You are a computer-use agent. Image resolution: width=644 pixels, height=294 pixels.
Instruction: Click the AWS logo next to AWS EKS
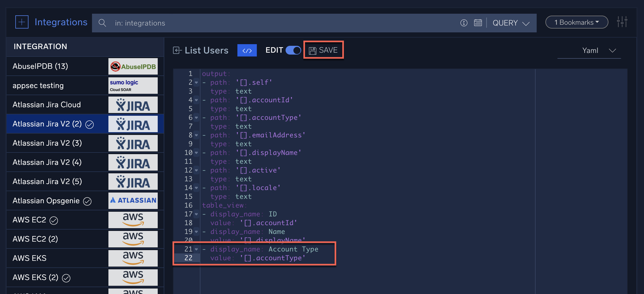pos(133,258)
